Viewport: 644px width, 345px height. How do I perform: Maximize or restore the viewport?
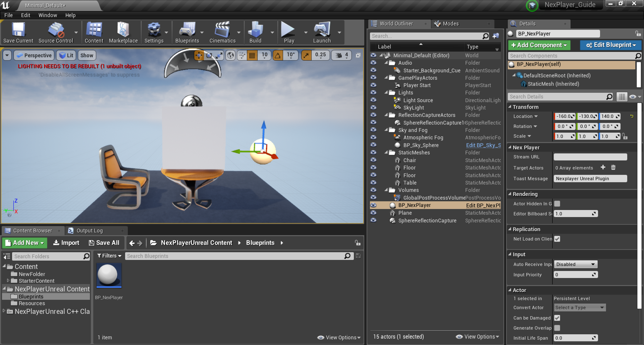click(x=358, y=56)
